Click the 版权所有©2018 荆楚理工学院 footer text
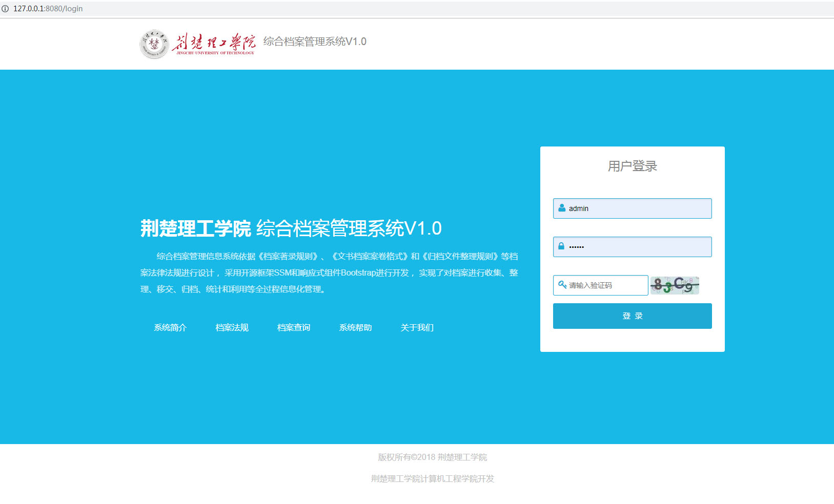This screenshot has height=504, width=834. coord(433,457)
